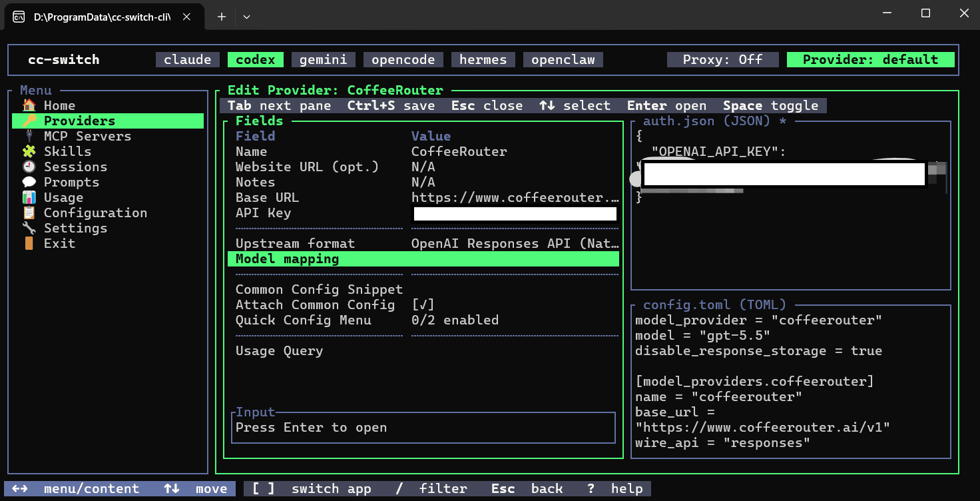This screenshot has height=501, width=980.
Task: Switch to the opencode app tab
Action: tap(403, 59)
